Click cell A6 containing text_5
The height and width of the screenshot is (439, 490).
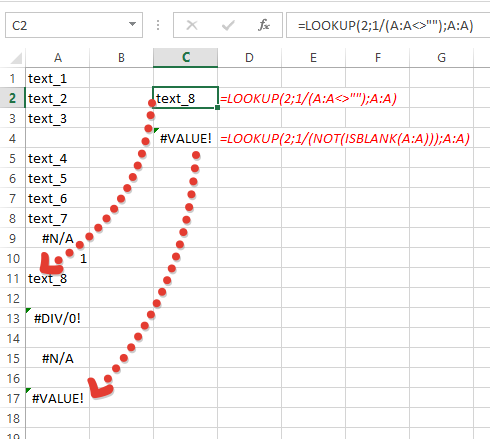click(x=58, y=178)
